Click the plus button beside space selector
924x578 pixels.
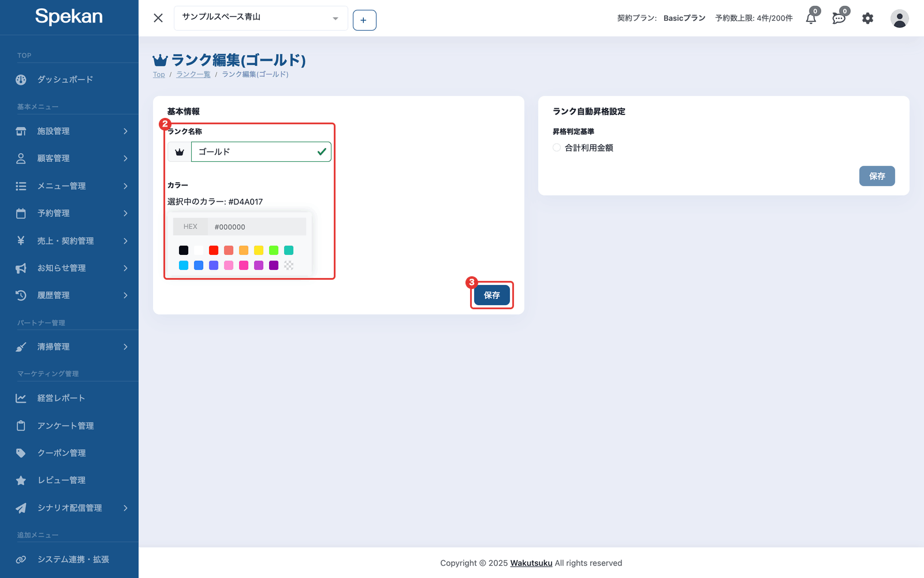click(x=364, y=20)
